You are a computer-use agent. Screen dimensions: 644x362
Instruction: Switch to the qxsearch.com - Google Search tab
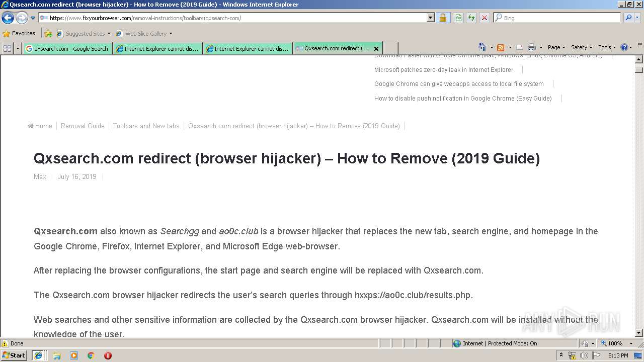click(67, 49)
